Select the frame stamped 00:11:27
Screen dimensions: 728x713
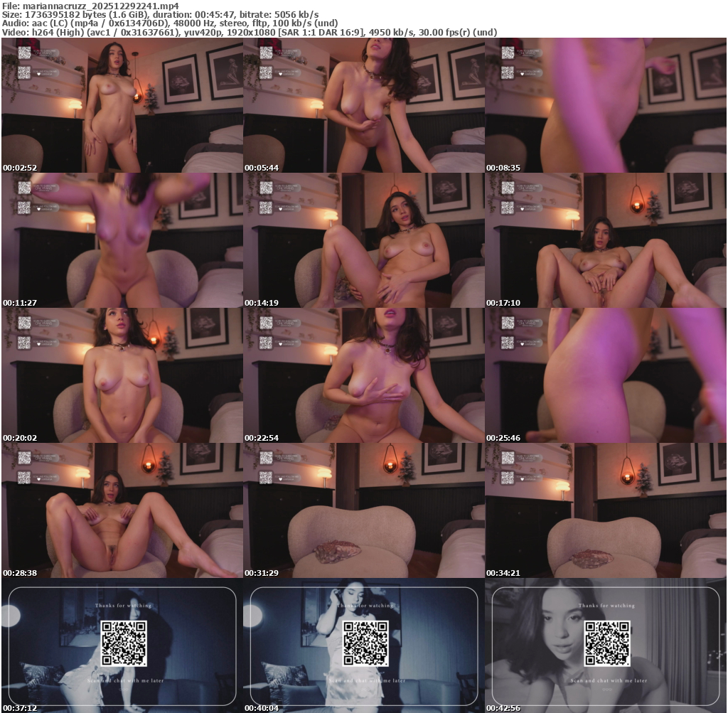(122, 240)
